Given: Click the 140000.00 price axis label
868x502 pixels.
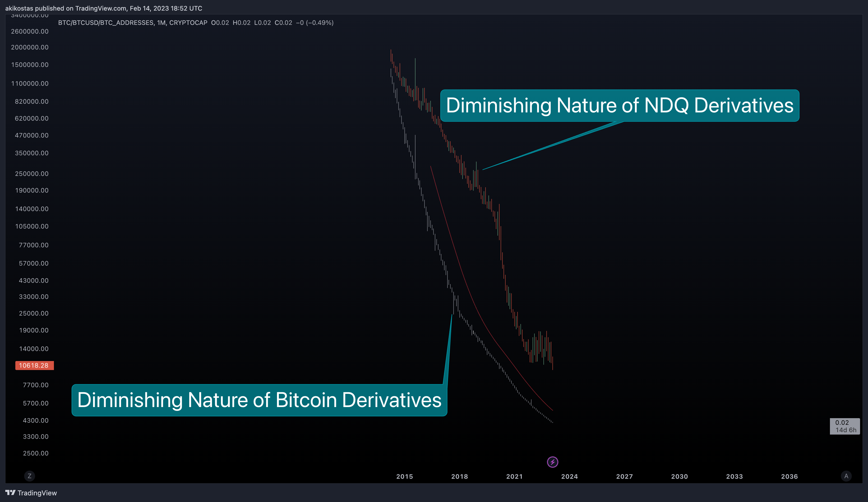Looking at the screenshot, I should pos(32,209).
